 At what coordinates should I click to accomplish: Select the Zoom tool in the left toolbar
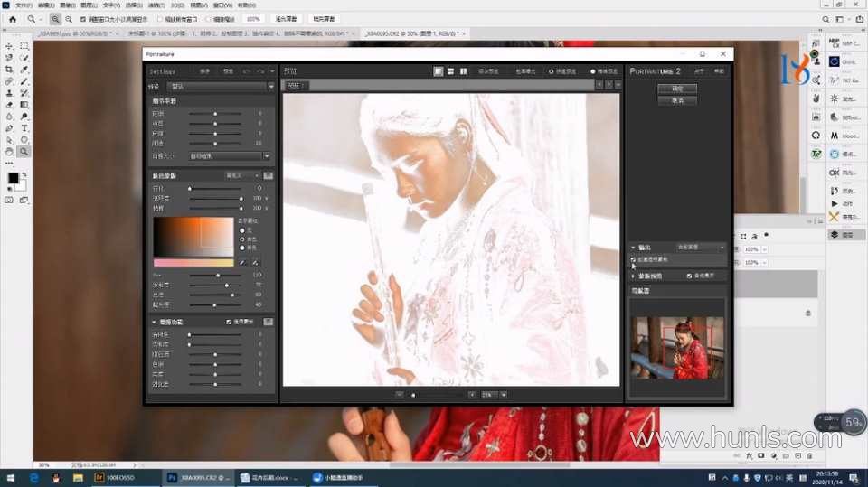coord(24,151)
